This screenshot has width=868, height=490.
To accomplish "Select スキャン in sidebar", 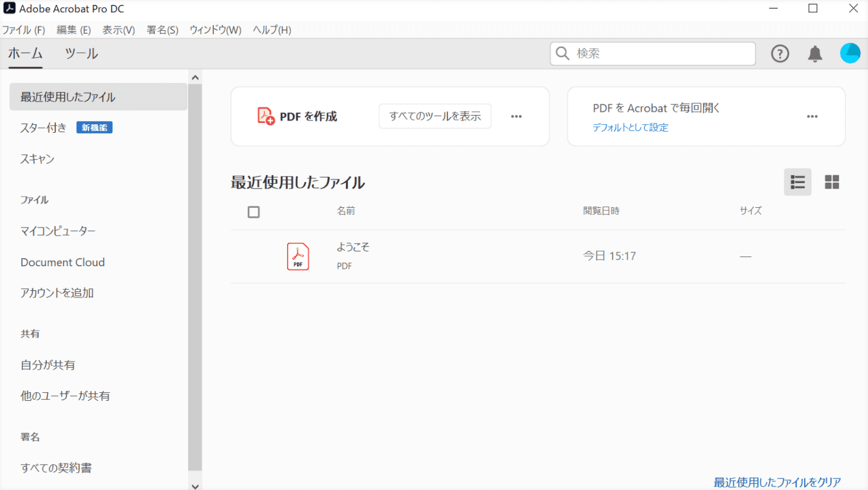I will (x=37, y=159).
